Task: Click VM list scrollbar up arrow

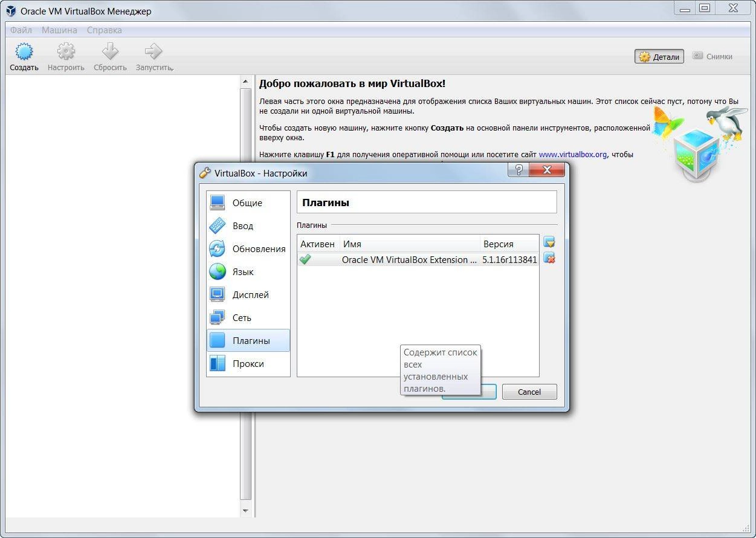Action: click(245, 82)
